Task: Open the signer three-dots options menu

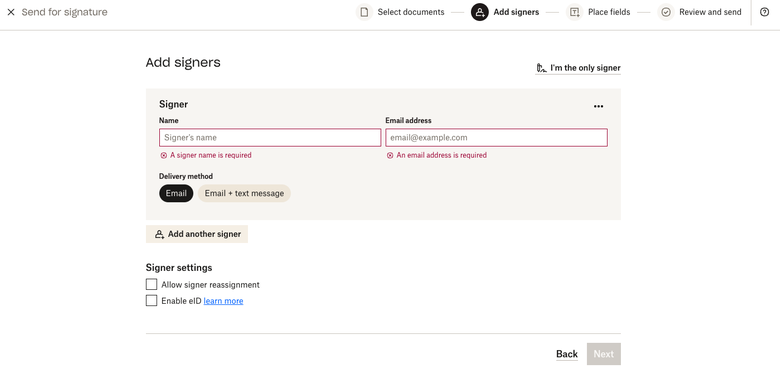Action: pos(598,106)
